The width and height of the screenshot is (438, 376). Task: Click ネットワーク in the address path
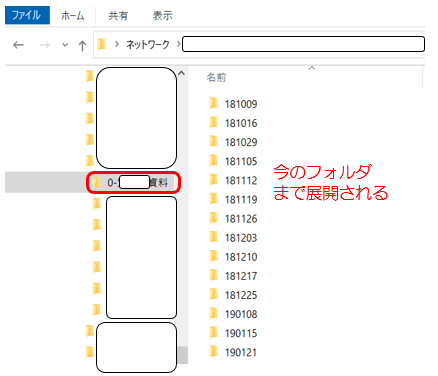pyautogui.click(x=148, y=44)
